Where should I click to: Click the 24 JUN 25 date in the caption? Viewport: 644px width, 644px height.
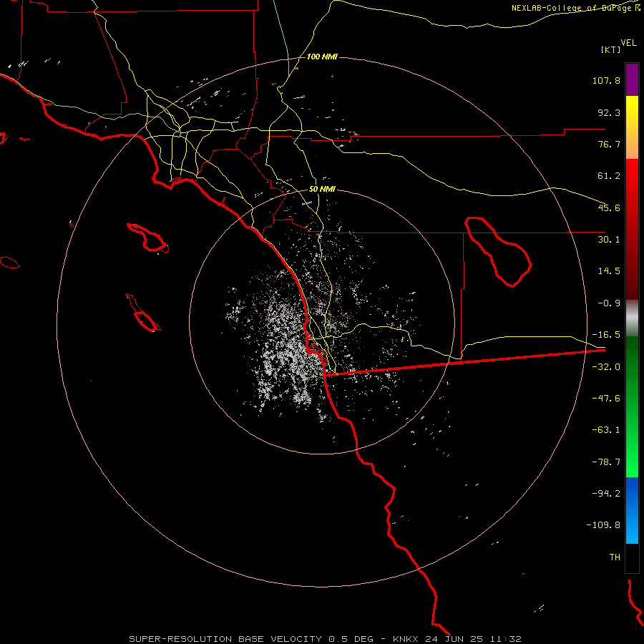pyautogui.click(x=454, y=639)
